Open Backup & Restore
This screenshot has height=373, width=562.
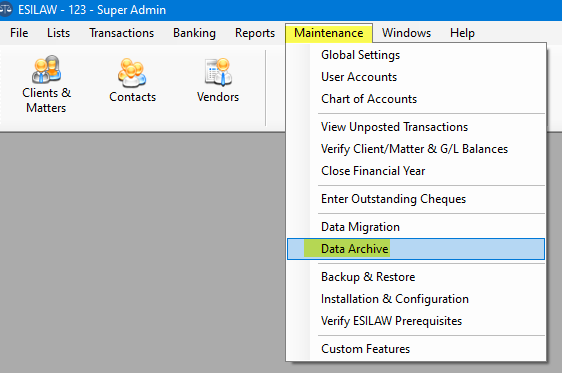416,277
